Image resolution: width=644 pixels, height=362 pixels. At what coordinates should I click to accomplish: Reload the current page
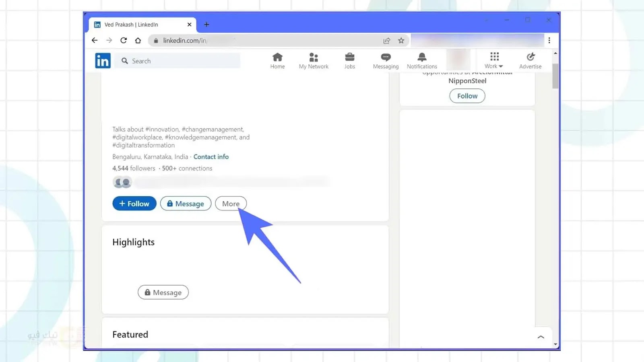pyautogui.click(x=124, y=40)
